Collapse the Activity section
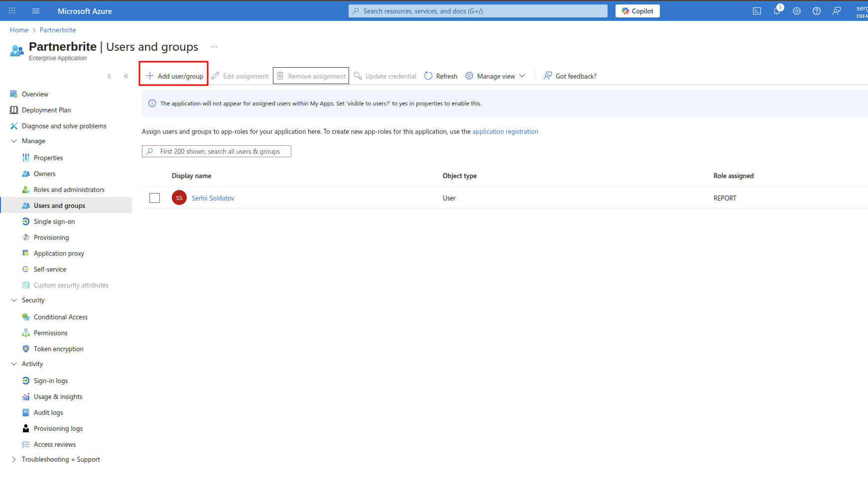Image resolution: width=868 pixels, height=497 pixels. (x=14, y=364)
